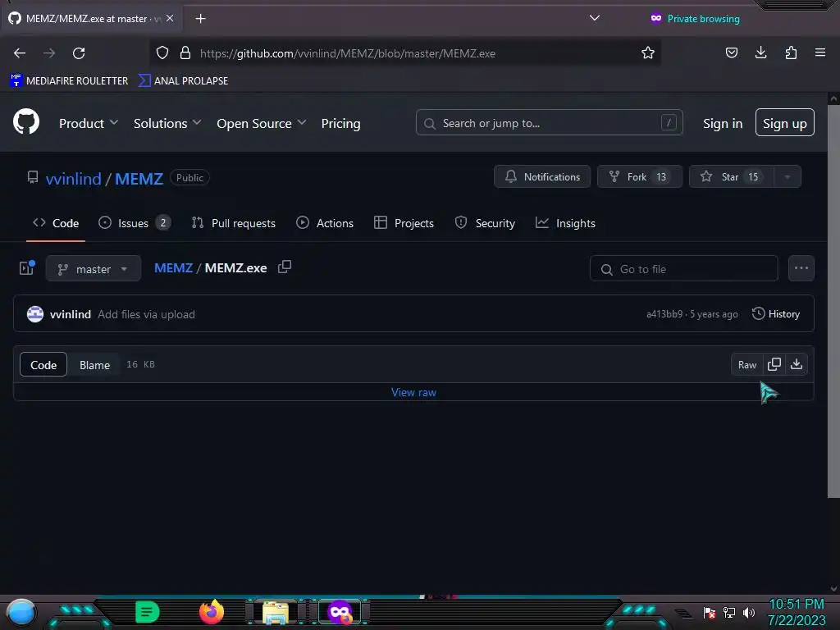The width and height of the screenshot is (840, 630).
Task: Open the MEMZ repository name link
Action: [x=139, y=178]
